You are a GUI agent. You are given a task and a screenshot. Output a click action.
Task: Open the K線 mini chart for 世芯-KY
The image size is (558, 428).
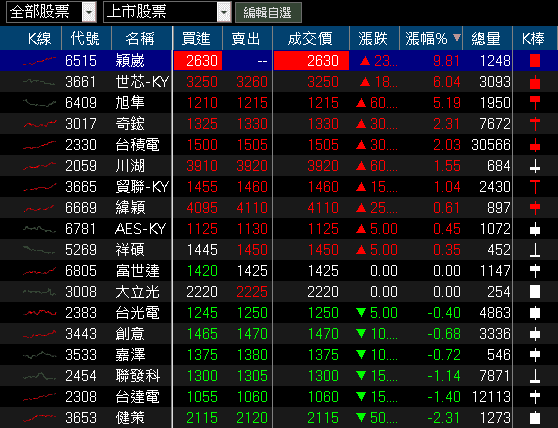click(39, 82)
